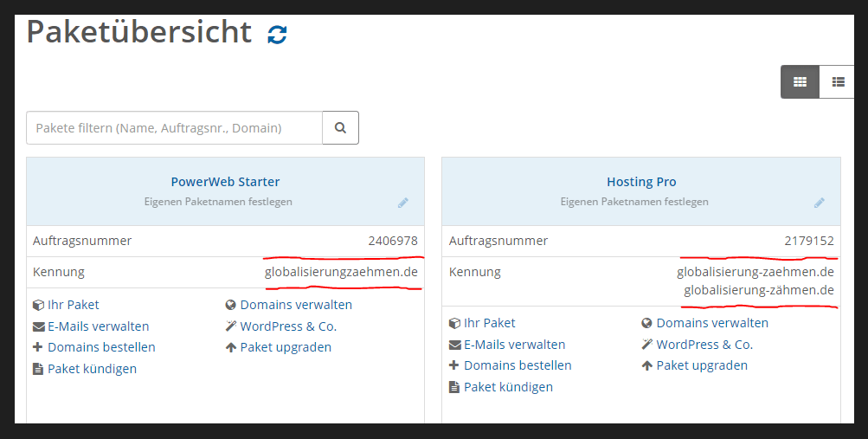Manage e-mails for PowerWeb Starter
Viewport: 868px width, 439px height.
pyautogui.click(x=98, y=326)
